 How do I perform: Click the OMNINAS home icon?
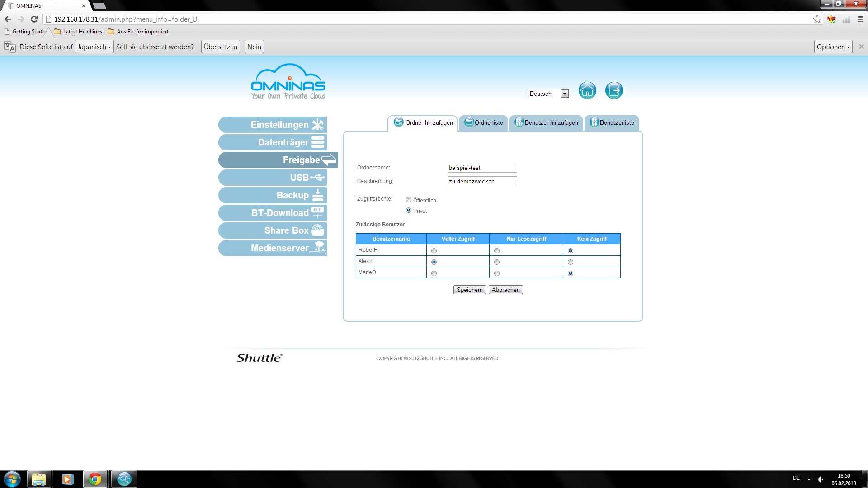tap(587, 90)
